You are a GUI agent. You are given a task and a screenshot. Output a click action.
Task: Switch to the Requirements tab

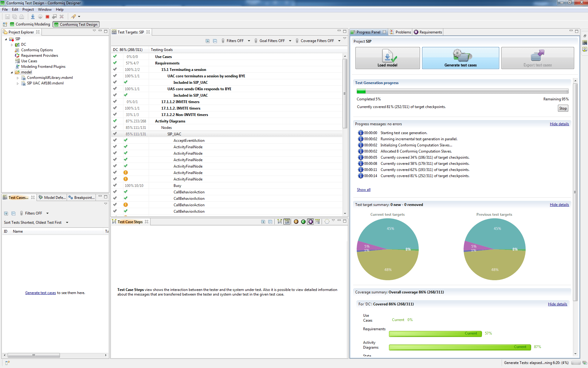(x=428, y=32)
